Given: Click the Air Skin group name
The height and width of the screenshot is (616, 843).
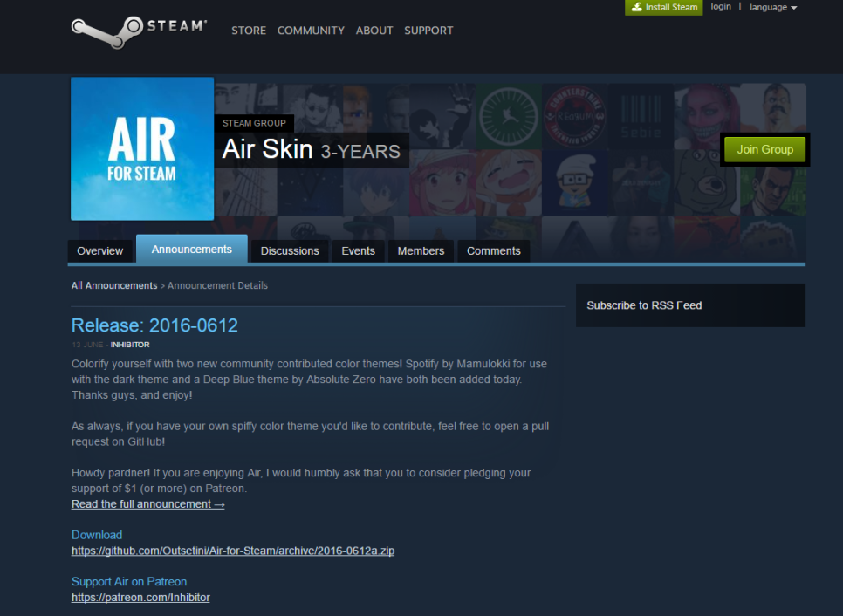Looking at the screenshot, I should click(267, 149).
